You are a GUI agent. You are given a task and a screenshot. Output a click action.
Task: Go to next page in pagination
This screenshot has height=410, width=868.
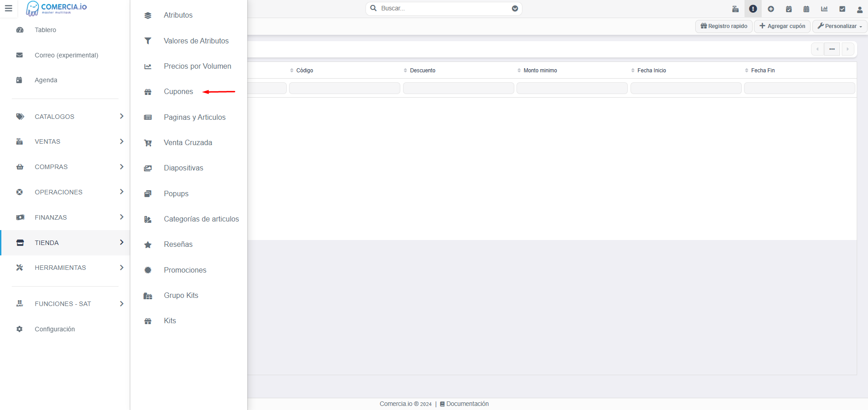click(x=848, y=49)
